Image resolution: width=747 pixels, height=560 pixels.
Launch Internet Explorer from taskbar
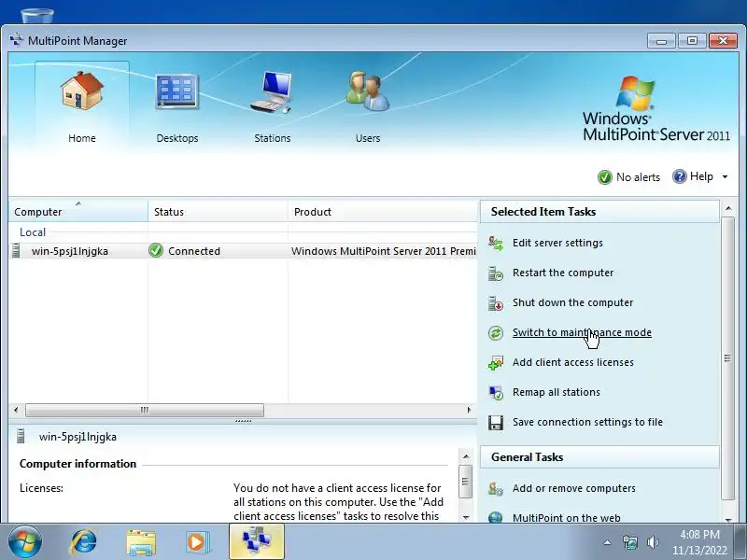[83, 542]
